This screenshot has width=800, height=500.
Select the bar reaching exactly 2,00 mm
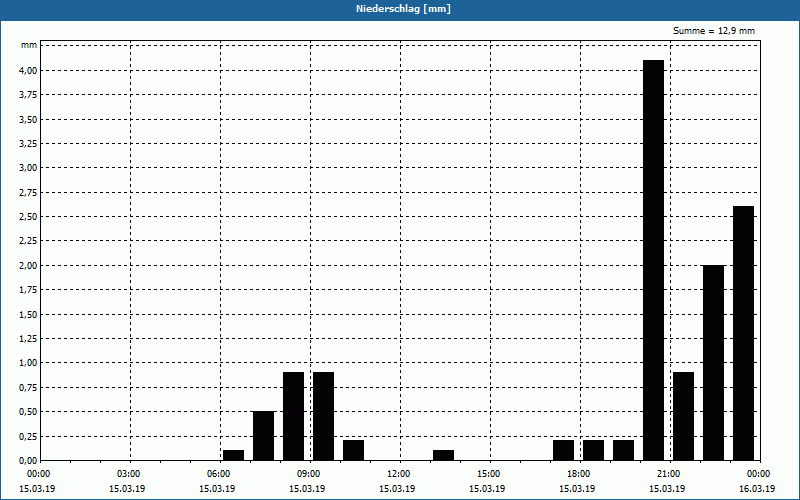click(x=713, y=363)
